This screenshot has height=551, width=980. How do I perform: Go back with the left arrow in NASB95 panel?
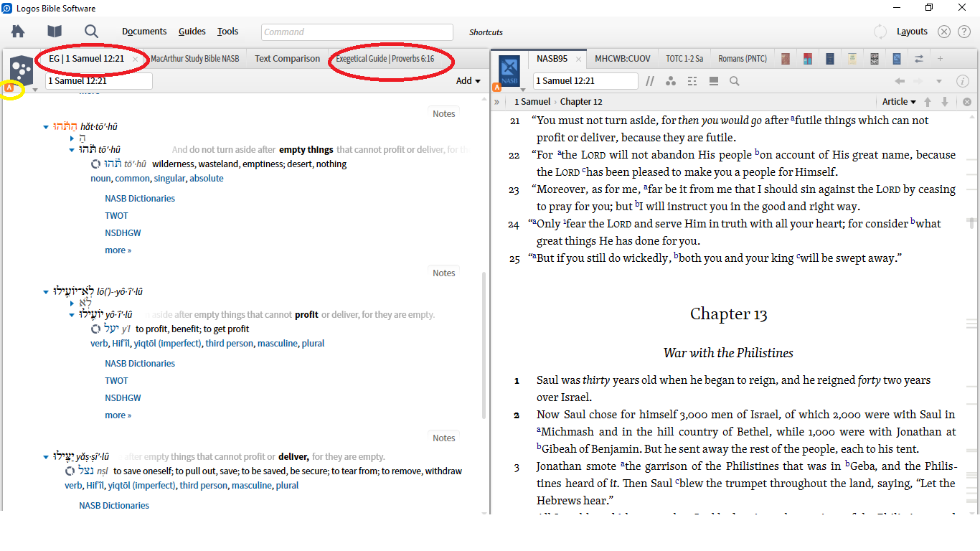tap(900, 81)
